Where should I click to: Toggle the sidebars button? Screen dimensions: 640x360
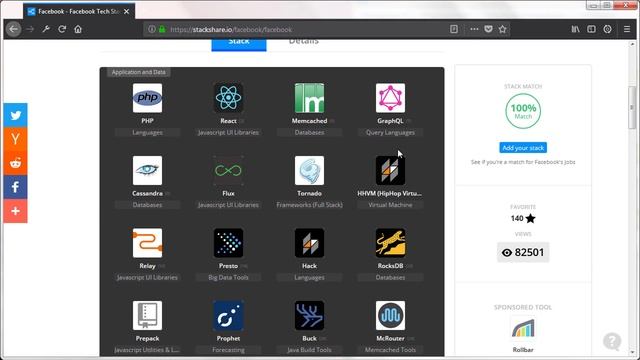591,29
